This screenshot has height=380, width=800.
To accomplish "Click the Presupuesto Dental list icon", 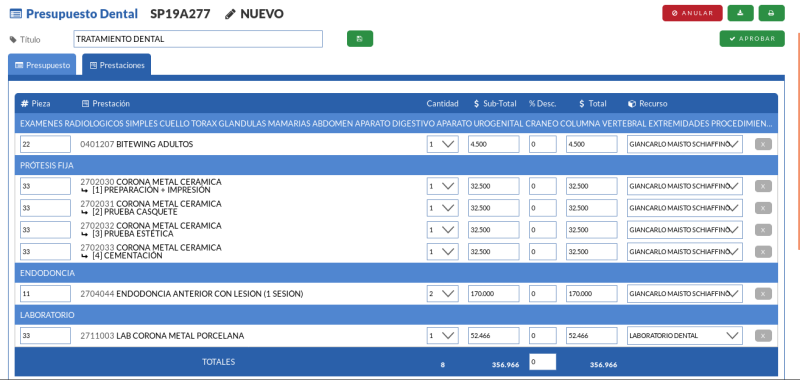I will [16, 14].
